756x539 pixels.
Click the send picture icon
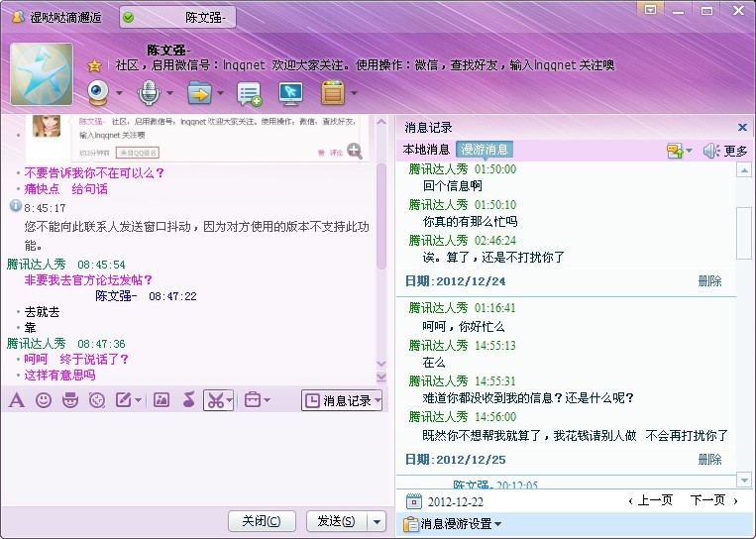[162, 399]
